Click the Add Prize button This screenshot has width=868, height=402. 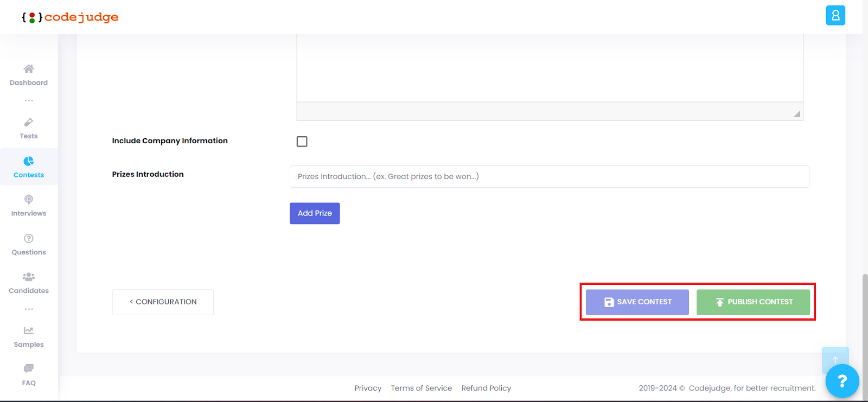click(x=315, y=213)
